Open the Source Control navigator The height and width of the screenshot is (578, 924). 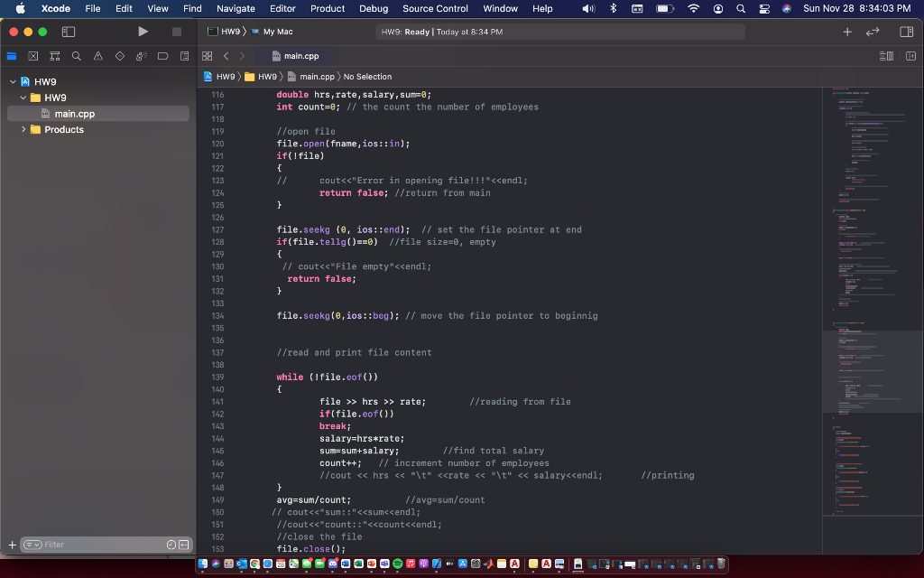(33, 56)
